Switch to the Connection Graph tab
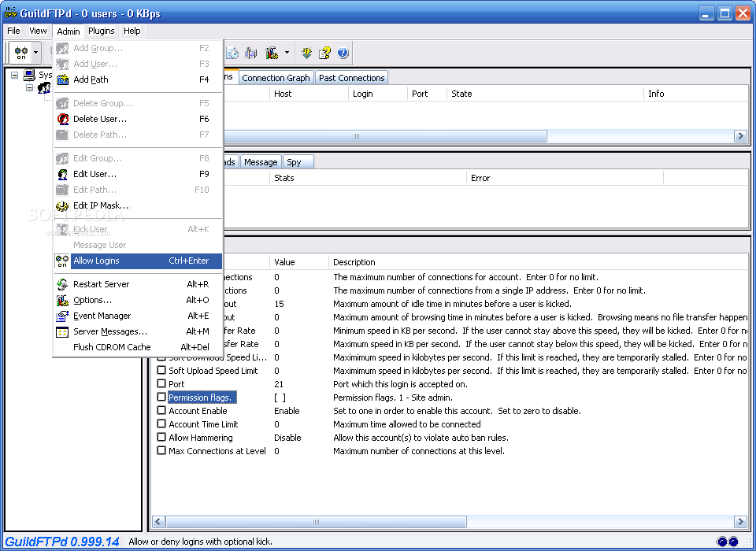 pos(276,78)
